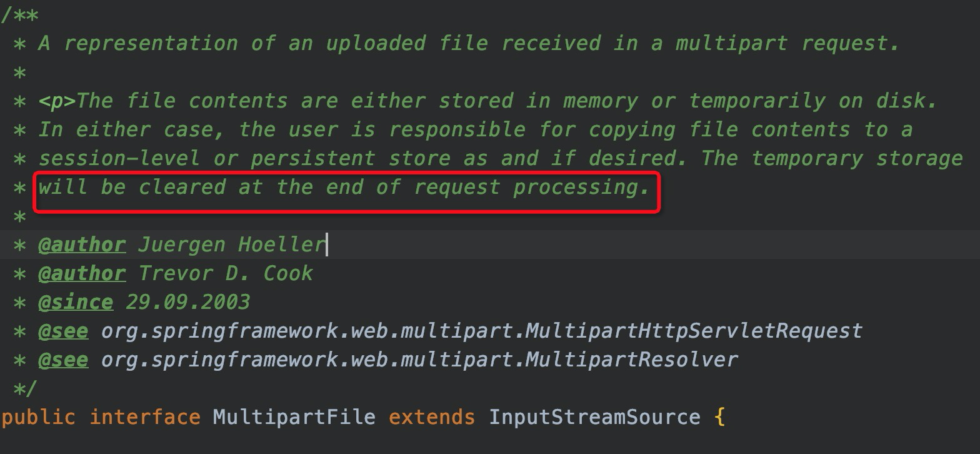The image size is (980, 454).
Task: Place cursor in highlighted 'will be cleared' sentence
Action: pyautogui.click(x=344, y=187)
